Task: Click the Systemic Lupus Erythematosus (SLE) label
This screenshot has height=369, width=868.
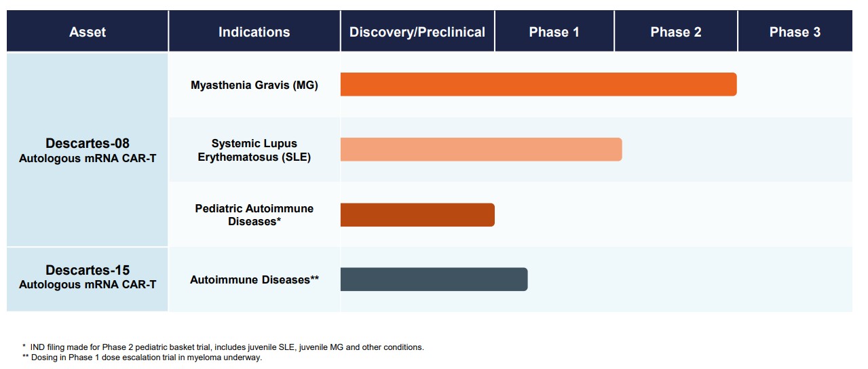Action: pyautogui.click(x=254, y=150)
